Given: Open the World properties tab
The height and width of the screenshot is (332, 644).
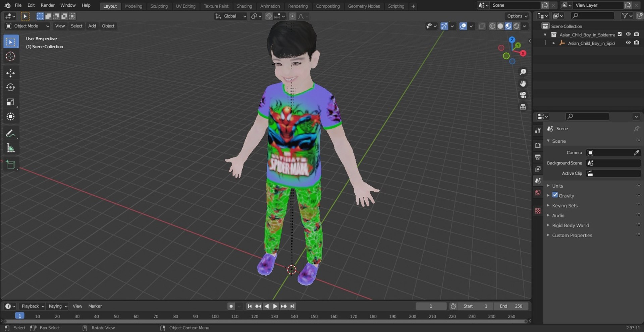Looking at the screenshot, I should coord(538,192).
